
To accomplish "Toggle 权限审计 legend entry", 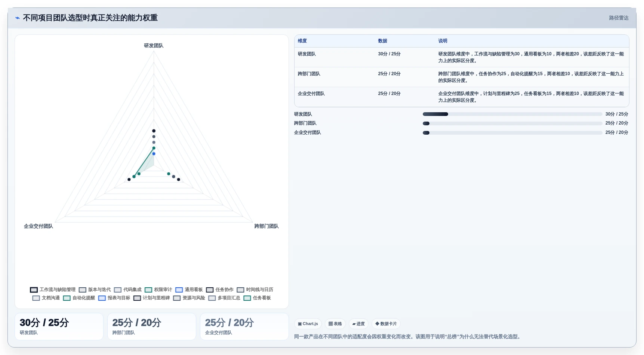I will (158, 290).
